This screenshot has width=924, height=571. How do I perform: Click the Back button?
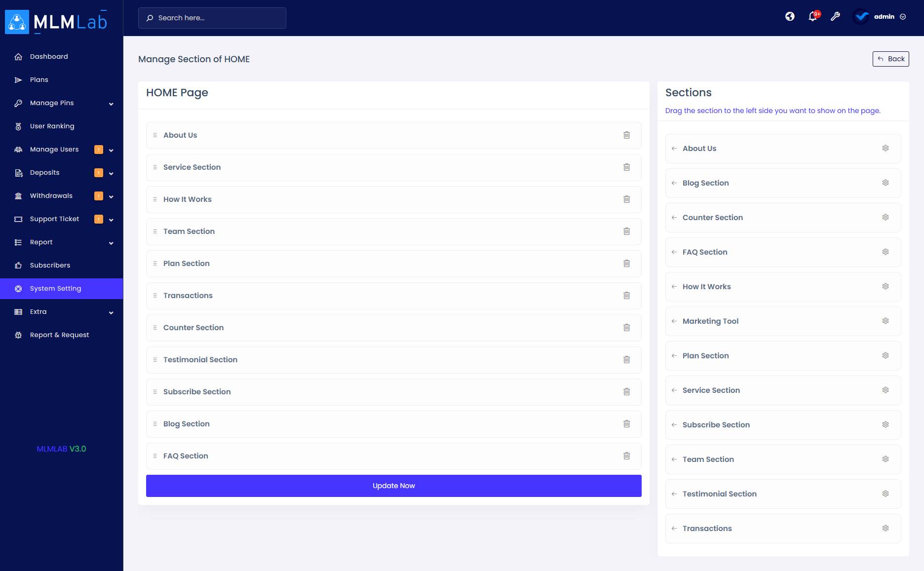[890, 59]
